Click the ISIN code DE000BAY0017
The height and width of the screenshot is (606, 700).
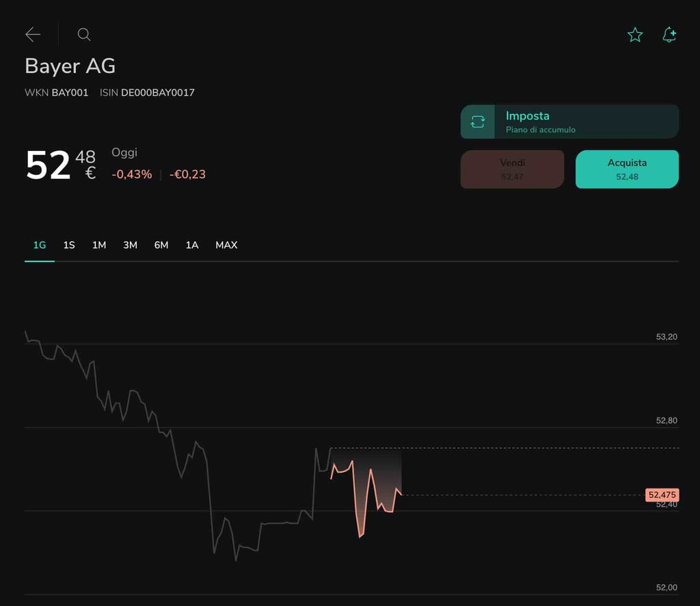pyautogui.click(x=158, y=92)
